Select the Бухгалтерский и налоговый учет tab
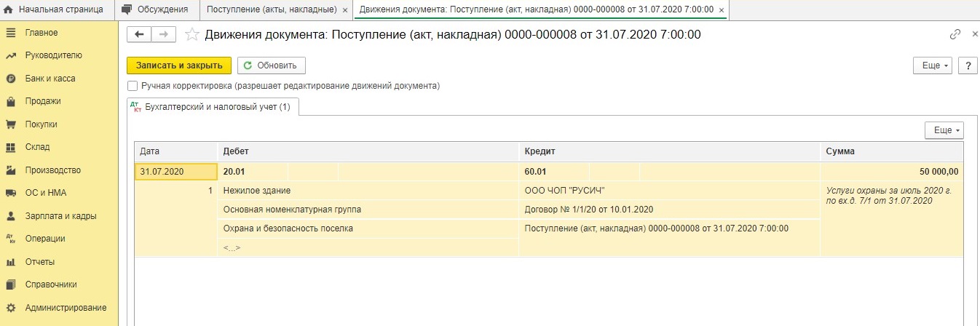Viewport: 980px width, 326px height. [213, 107]
